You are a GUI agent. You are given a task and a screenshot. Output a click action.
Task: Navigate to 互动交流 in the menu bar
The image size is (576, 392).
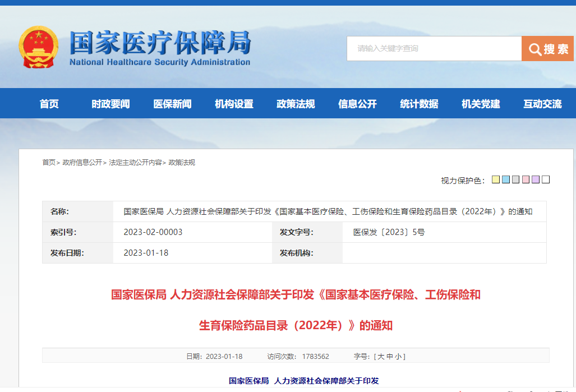tap(542, 104)
